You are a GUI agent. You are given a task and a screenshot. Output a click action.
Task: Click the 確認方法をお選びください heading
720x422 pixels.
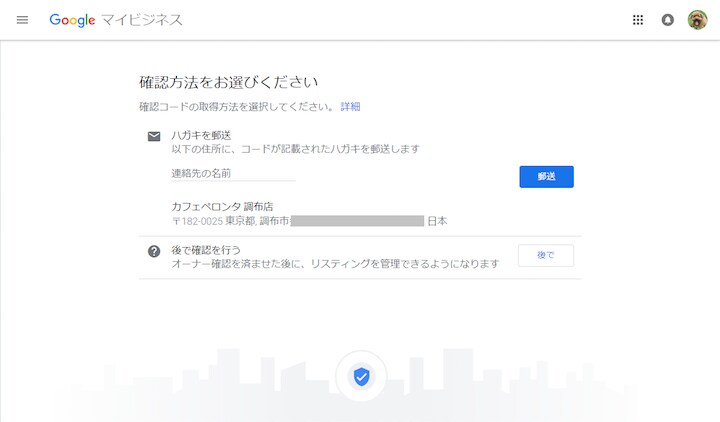(x=228, y=82)
